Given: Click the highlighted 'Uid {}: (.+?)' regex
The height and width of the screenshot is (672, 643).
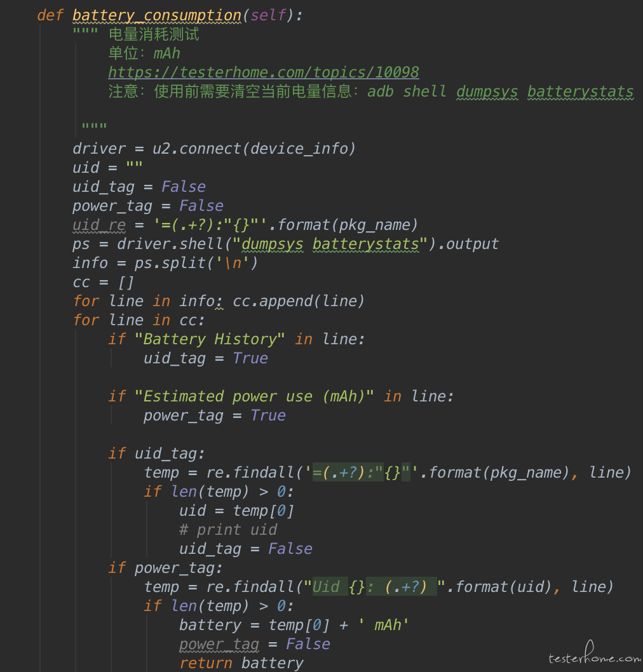Looking at the screenshot, I should pyautogui.click(x=374, y=587).
